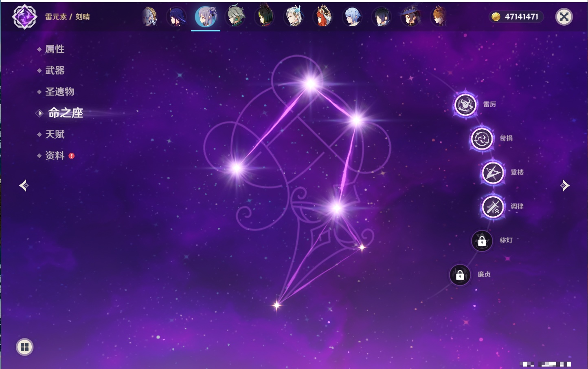Click the 苛捐 label text
The width and height of the screenshot is (588, 369).
pos(506,138)
